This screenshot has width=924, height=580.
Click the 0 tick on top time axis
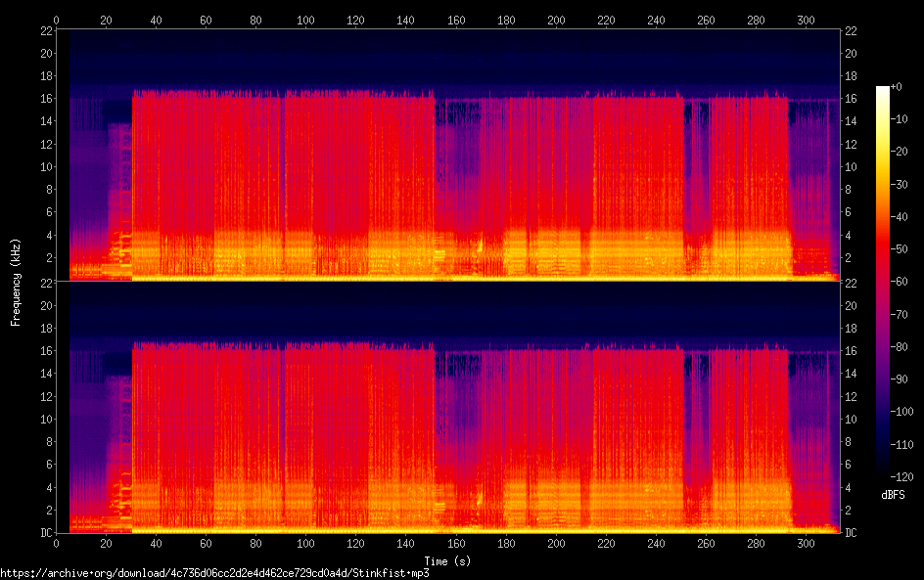click(57, 20)
